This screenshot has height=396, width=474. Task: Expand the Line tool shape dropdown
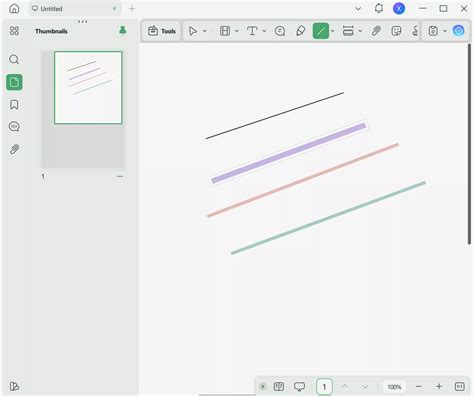(x=333, y=31)
